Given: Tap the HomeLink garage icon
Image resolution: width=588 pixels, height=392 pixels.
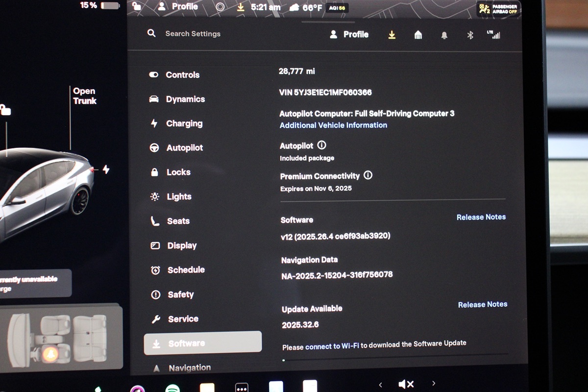Looking at the screenshot, I should click(418, 35).
